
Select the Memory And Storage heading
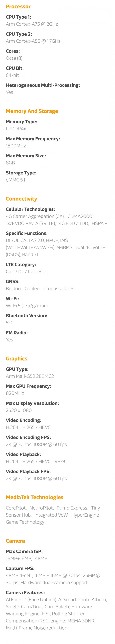tap(32, 111)
